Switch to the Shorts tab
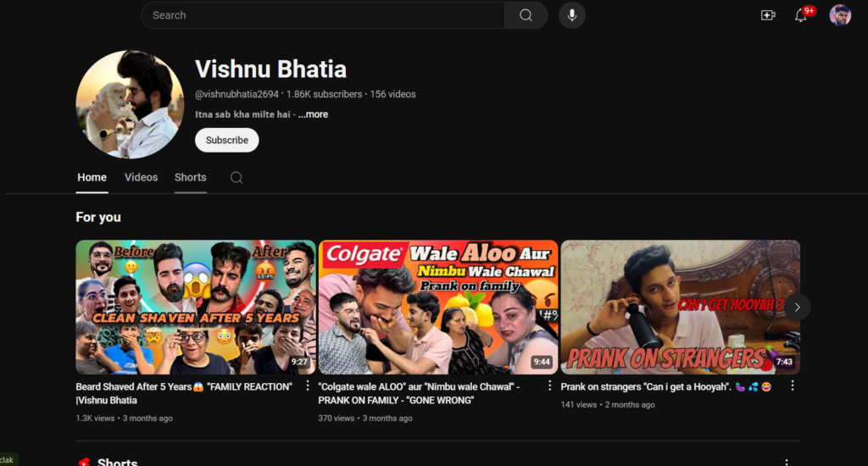 point(190,177)
